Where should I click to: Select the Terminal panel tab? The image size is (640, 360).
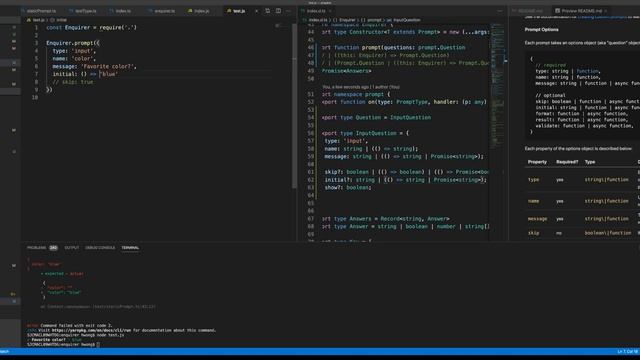[130, 248]
